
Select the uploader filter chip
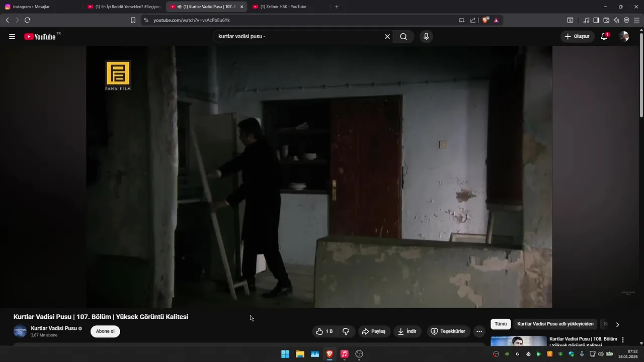(555, 324)
